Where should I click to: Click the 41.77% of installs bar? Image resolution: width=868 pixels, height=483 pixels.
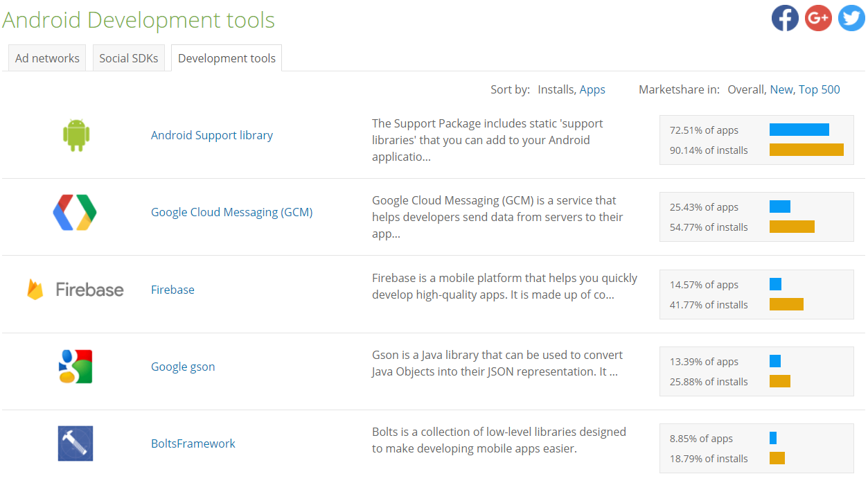[786, 304]
